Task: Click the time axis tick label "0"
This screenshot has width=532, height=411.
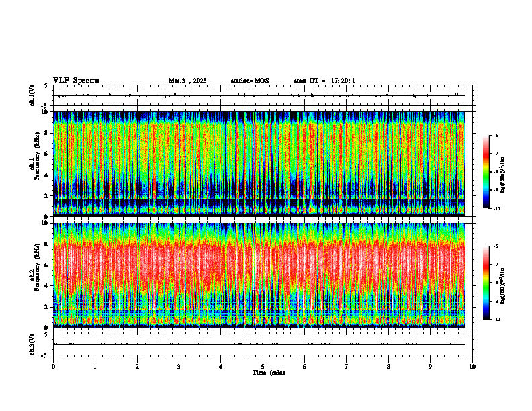Action: [x=53, y=367]
